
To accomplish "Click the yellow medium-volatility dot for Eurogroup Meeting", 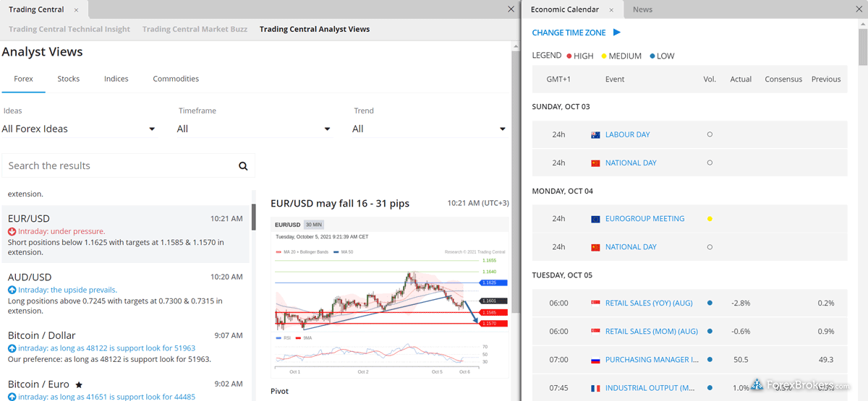I will click(710, 219).
